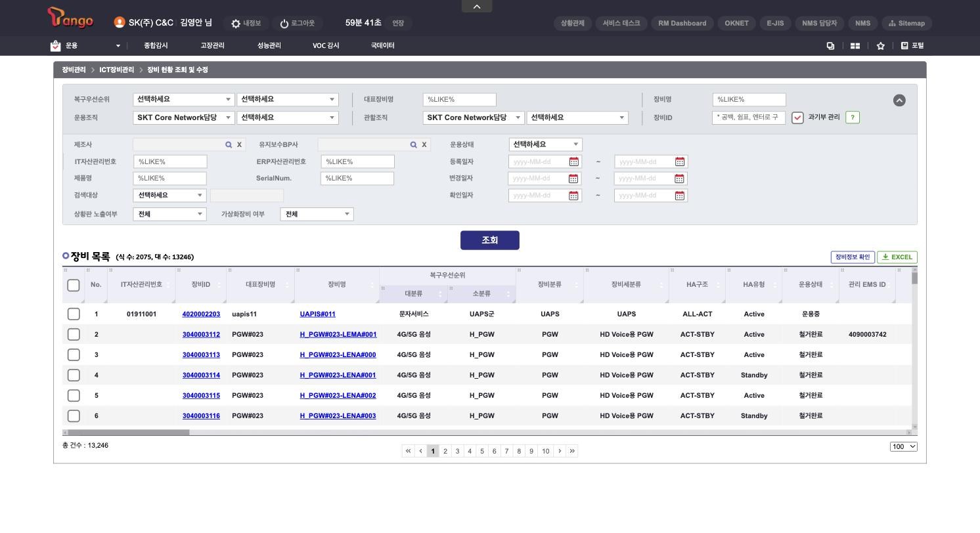Open 검색대상 dropdown
Screen dimensions: 980x533
coord(169,196)
